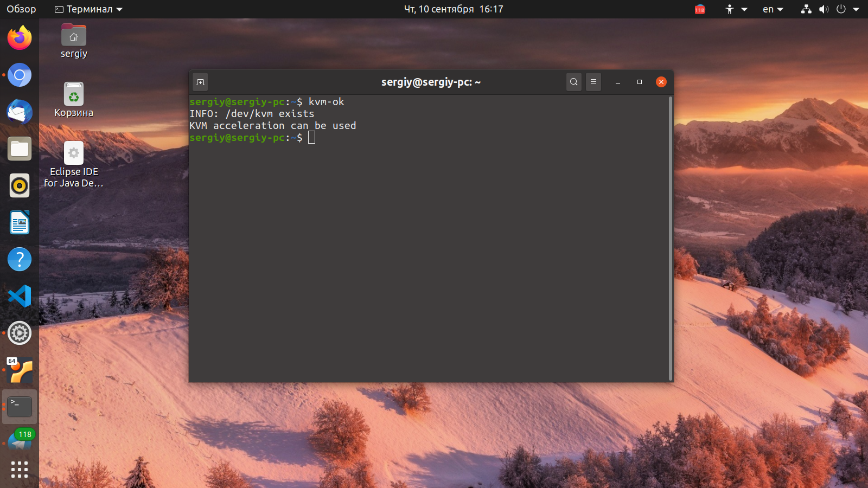Open the Files manager in the dock
868x488 pixels.
20,149
